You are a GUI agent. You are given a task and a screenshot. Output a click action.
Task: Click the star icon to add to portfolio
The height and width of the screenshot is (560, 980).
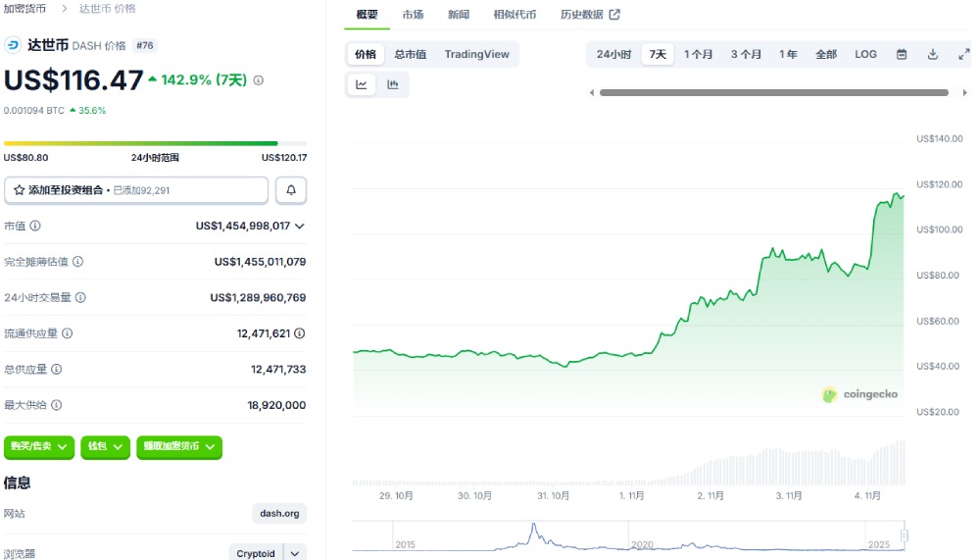19,190
